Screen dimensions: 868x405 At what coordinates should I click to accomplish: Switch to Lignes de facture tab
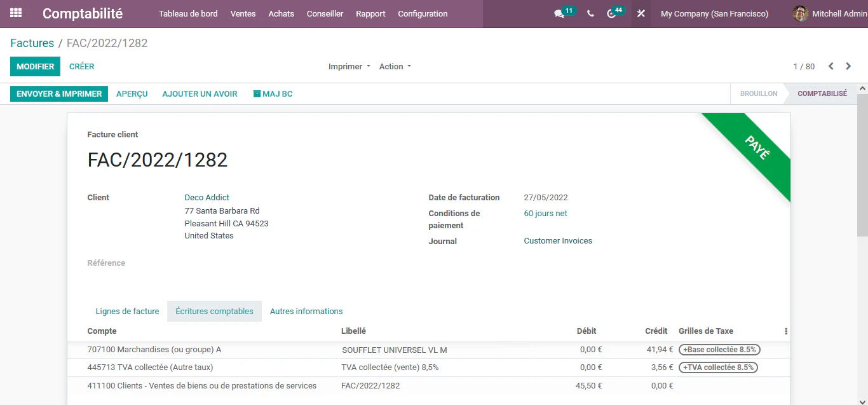point(127,311)
